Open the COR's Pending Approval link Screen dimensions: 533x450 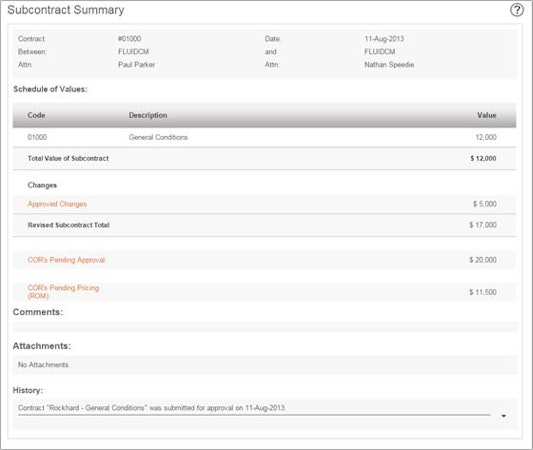click(x=66, y=260)
